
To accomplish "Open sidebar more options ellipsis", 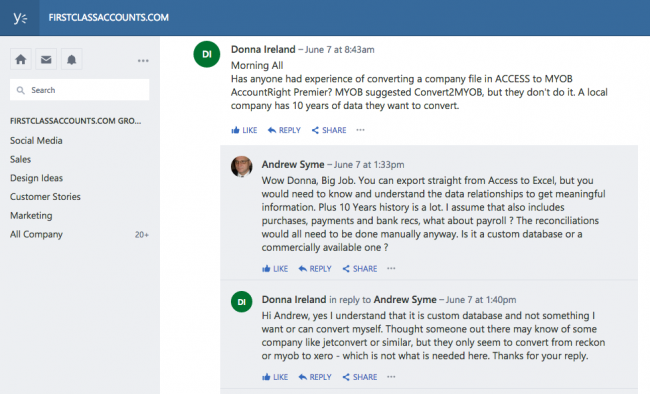I will coord(143,61).
